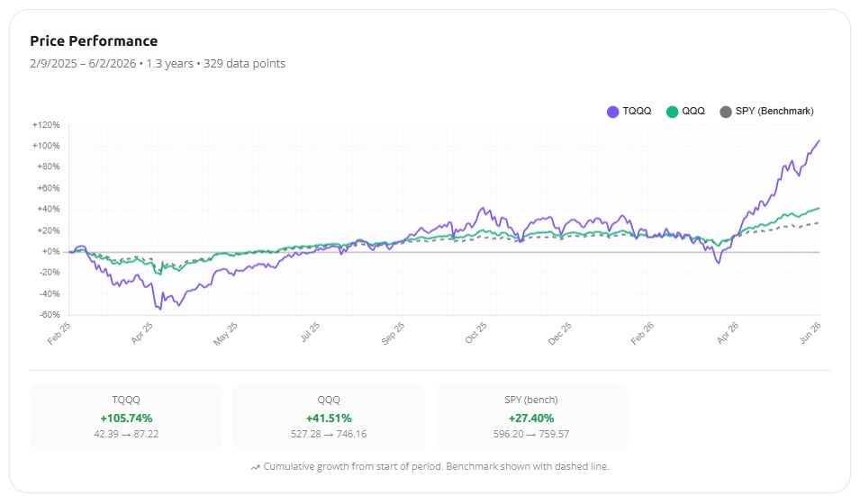This screenshot has height=504, width=860.
Task: Toggle the TQQQ series in the legend
Action: (629, 112)
